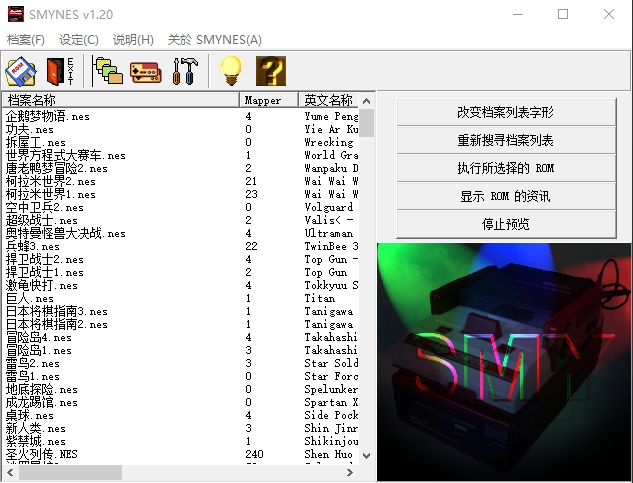Select file 冒险岛1.nes
The height and width of the screenshot is (483, 633).
pos(39,350)
